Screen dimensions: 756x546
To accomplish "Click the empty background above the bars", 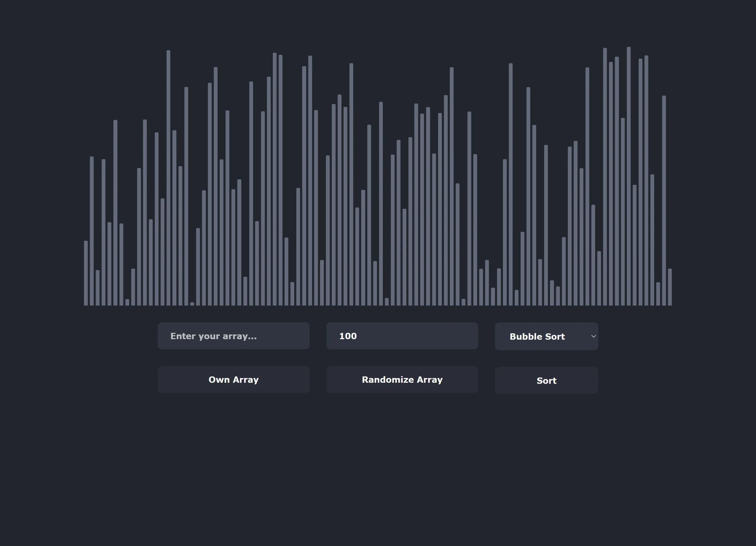I will pos(377,27).
